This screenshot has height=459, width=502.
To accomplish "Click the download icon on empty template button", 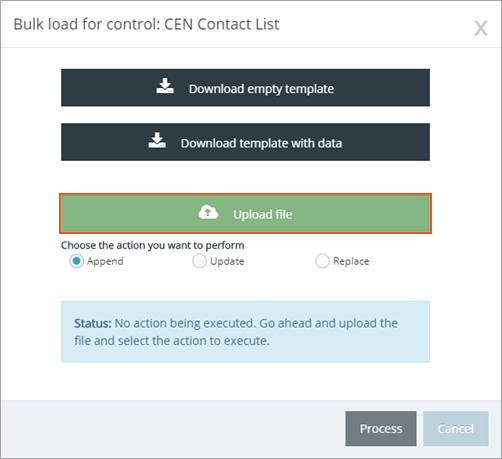I will pyautogui.click(x=165, y=86).
